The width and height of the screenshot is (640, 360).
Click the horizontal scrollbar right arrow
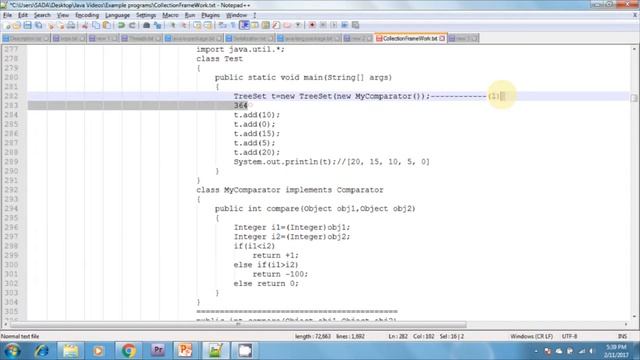(x=626, y=324)
